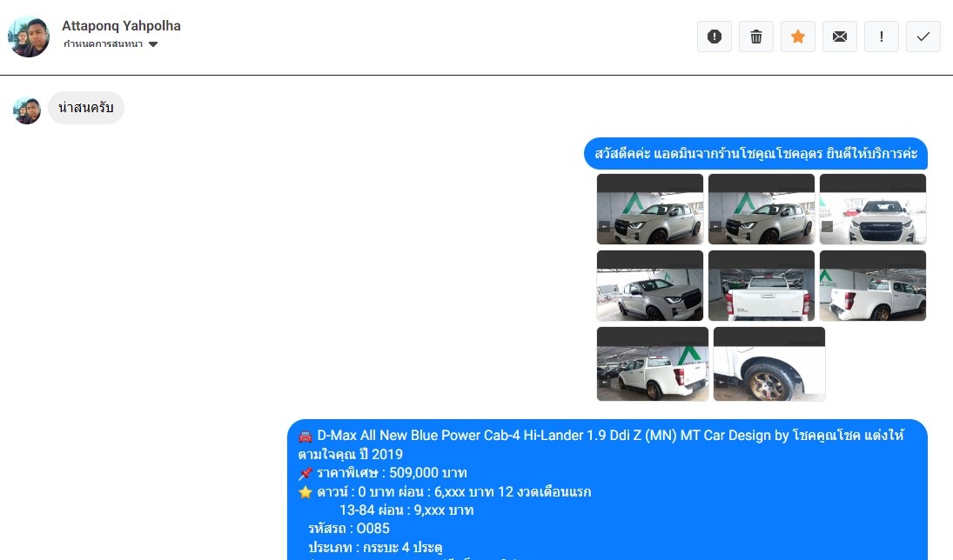Toggle the orange star follow-up icon
The image size is (953, 560).
798,37
